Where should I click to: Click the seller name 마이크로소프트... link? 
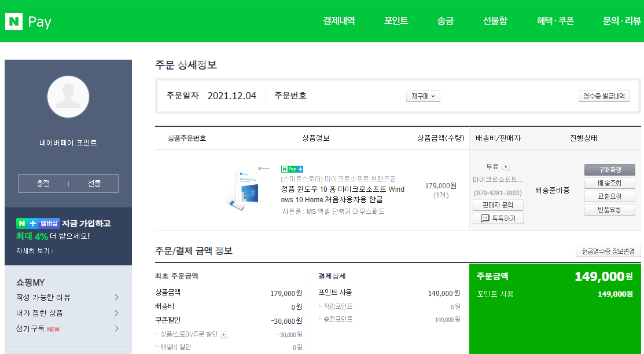coord(498,180)
